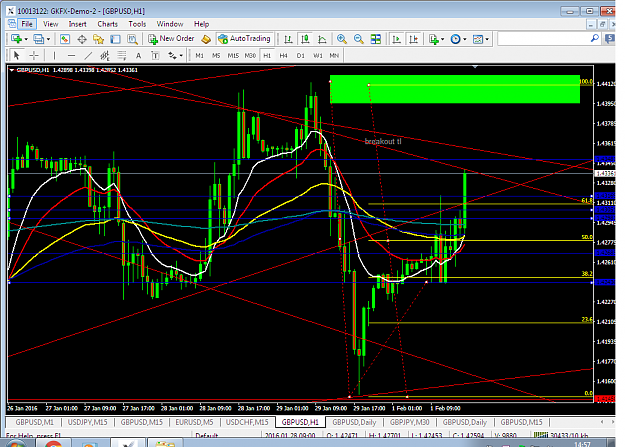
Task: Switch to the USDJPY,M15 chart tab
Action: click(87, 422)
